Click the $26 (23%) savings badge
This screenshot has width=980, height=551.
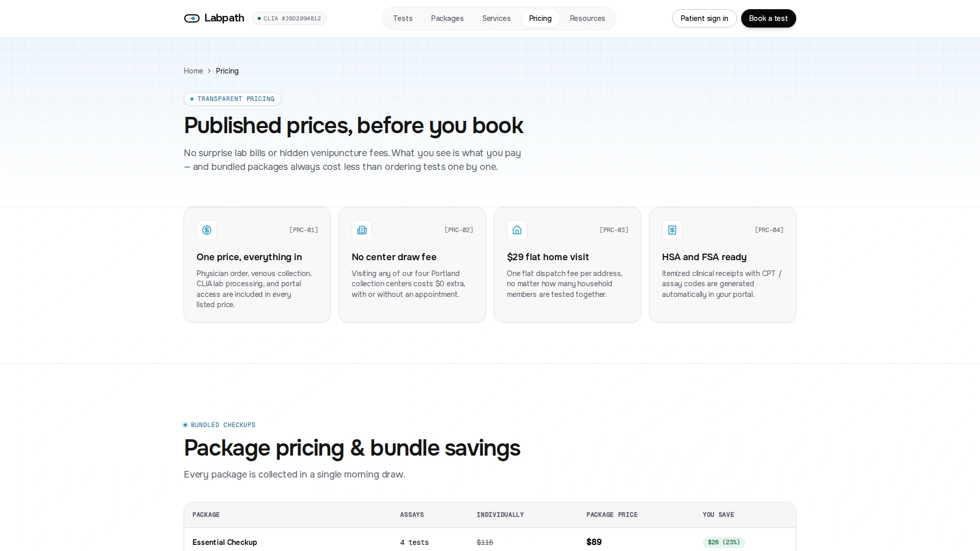[724, 542]
